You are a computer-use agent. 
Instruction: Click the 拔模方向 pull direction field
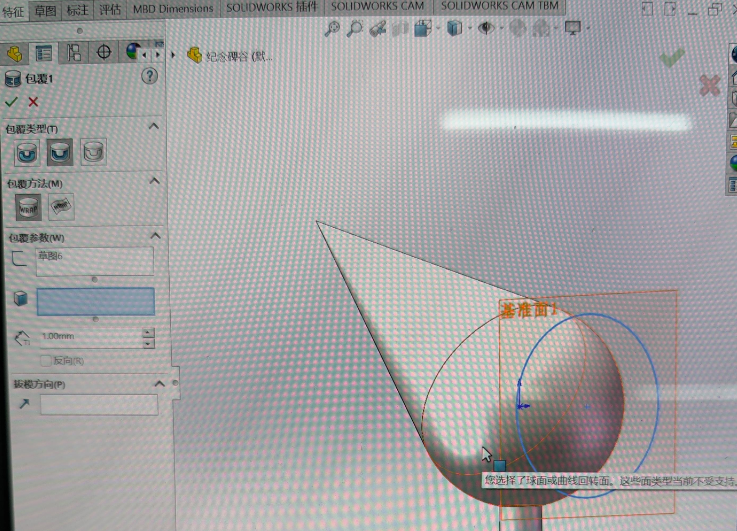(x=98, y=405)
